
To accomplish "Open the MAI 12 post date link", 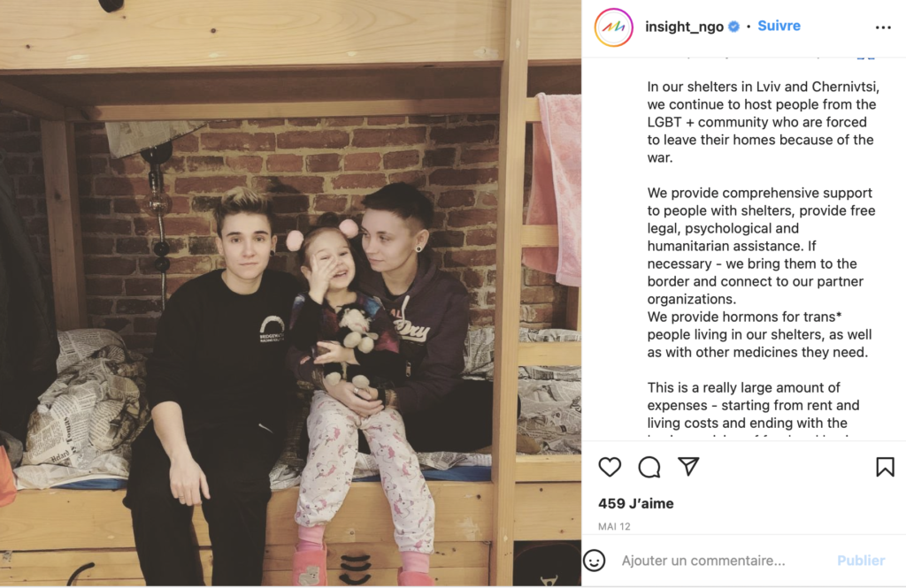I will (614, 526).
